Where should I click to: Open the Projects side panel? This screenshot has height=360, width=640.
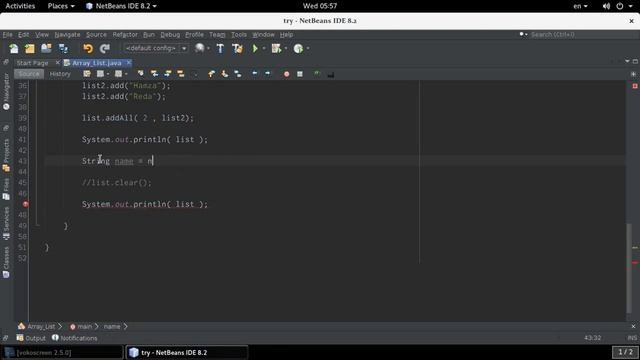tap(6, 155)
